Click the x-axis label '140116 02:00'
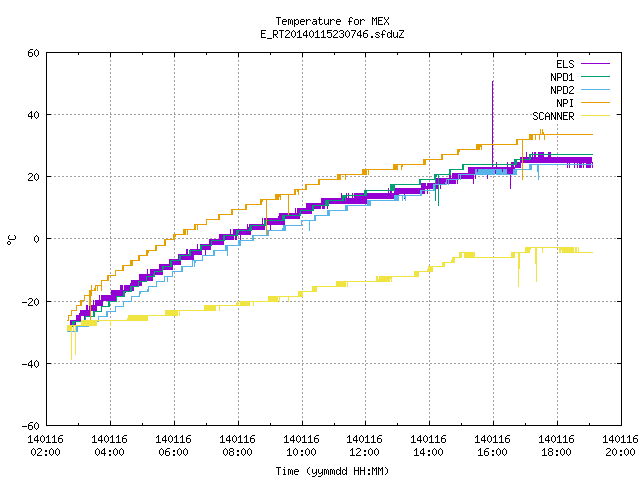Viewport: 640px width, 480px height. point(46,446)
